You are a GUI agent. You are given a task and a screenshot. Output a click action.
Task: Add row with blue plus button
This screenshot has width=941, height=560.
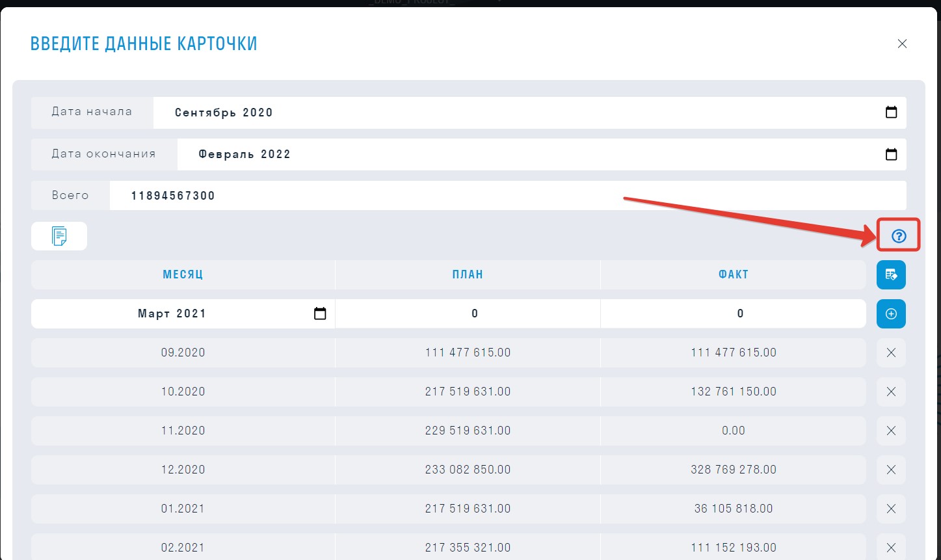point(891,313)
